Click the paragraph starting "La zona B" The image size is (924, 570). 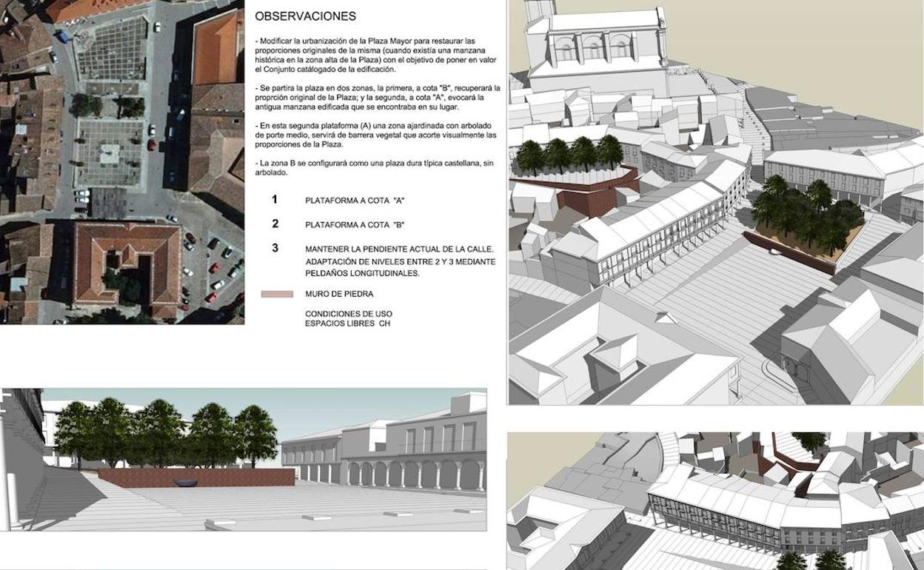point(374,167)
